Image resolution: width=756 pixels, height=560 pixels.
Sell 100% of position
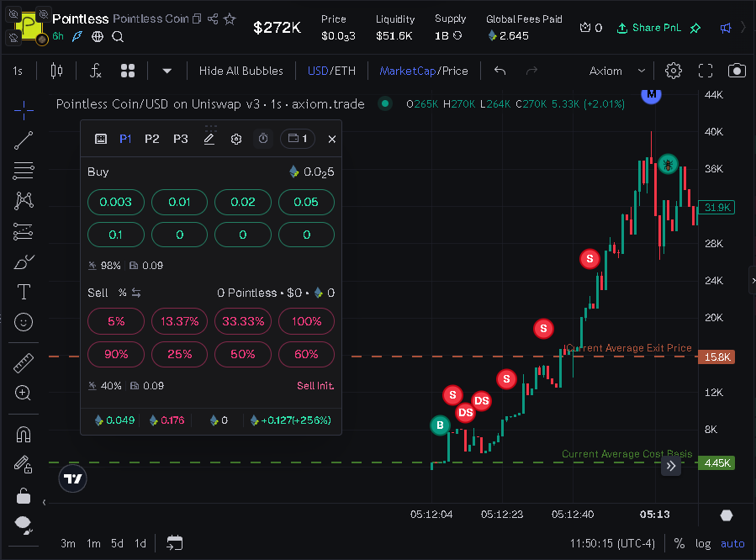click(x=306, y=321)
